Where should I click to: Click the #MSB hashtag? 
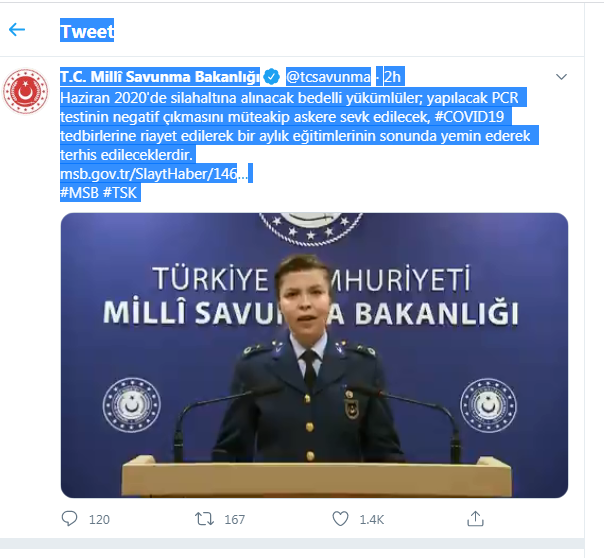pos(79,194)
